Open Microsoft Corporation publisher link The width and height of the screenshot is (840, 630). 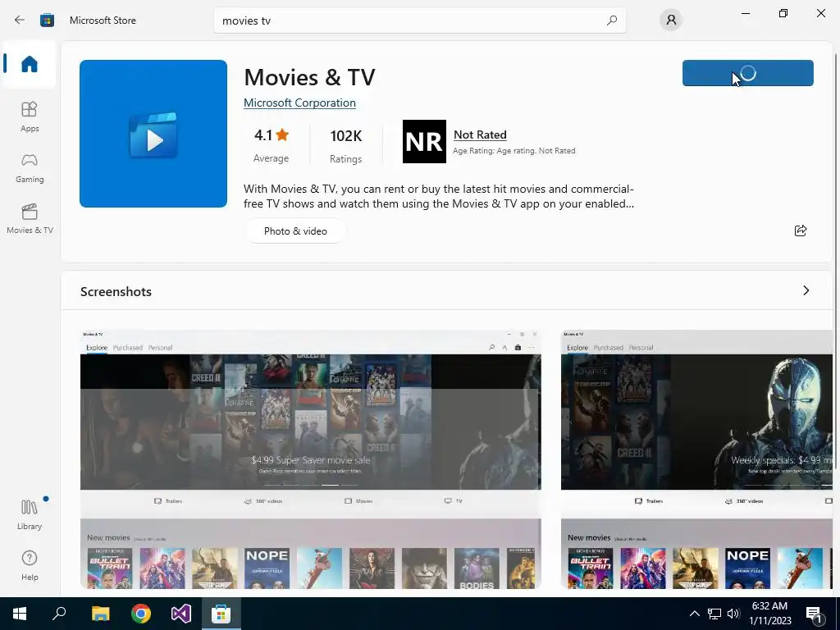pos(299,103)
